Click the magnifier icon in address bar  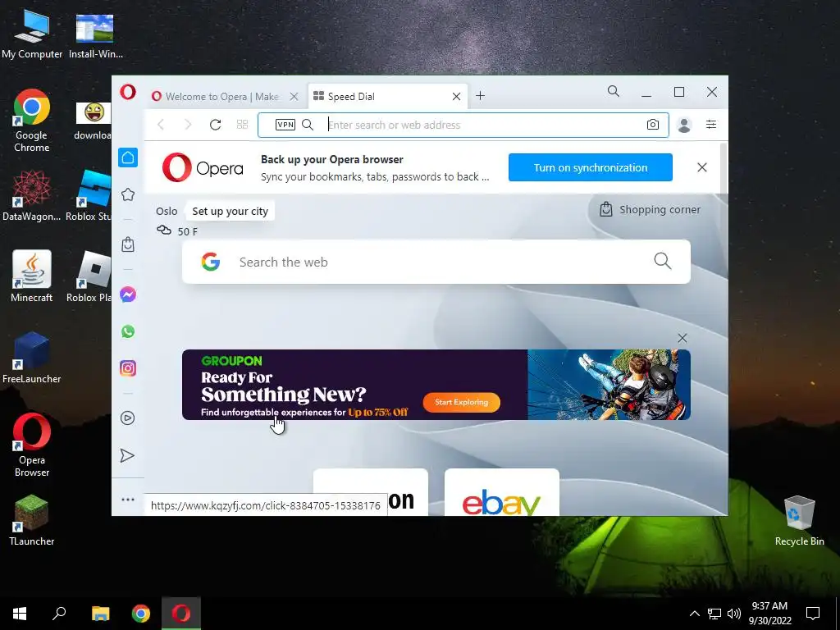pos(308,125)
